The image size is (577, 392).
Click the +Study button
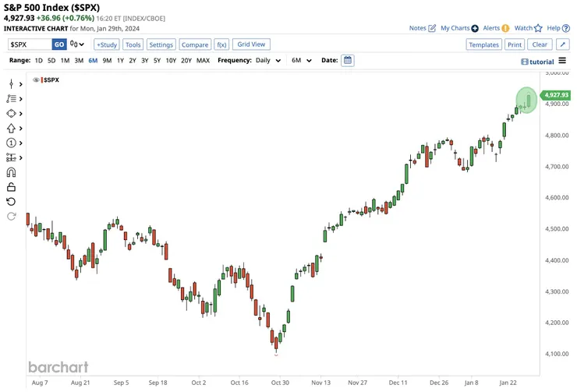pyautogui.click(x=107, y=44)
